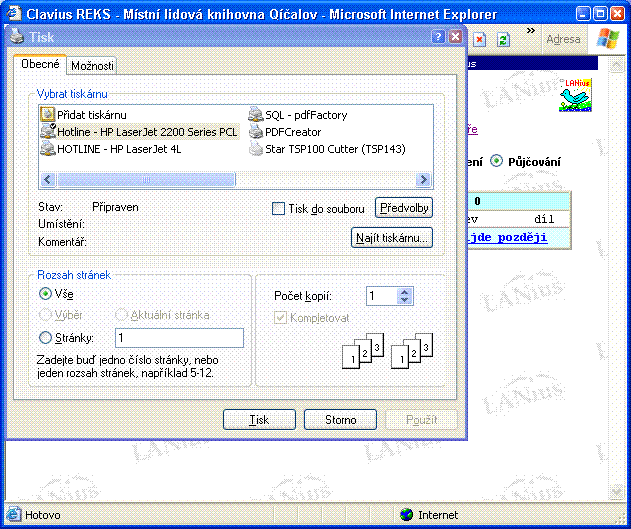Screen dimensions: 631x529
Task: Maximize the Internet Explorer window
Action: point(600,14)
